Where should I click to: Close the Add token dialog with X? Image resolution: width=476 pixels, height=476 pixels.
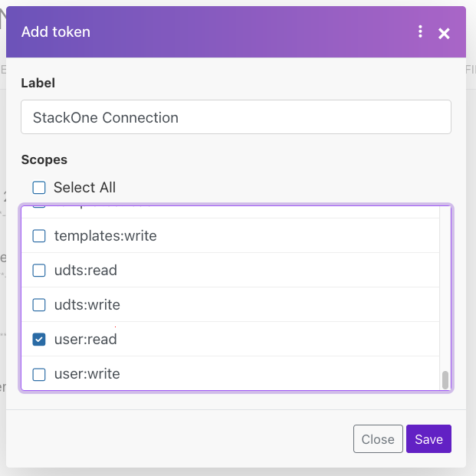click(x=444, y=34)
